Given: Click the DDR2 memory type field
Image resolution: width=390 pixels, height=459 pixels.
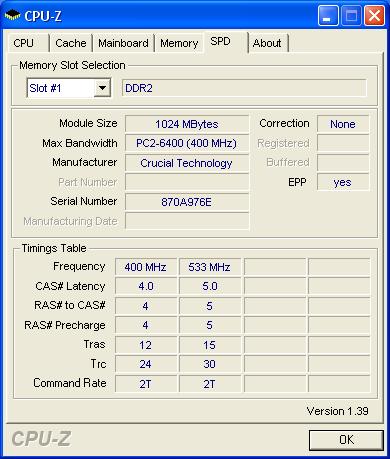Looking at the screenshot, I should click(244, 88).
